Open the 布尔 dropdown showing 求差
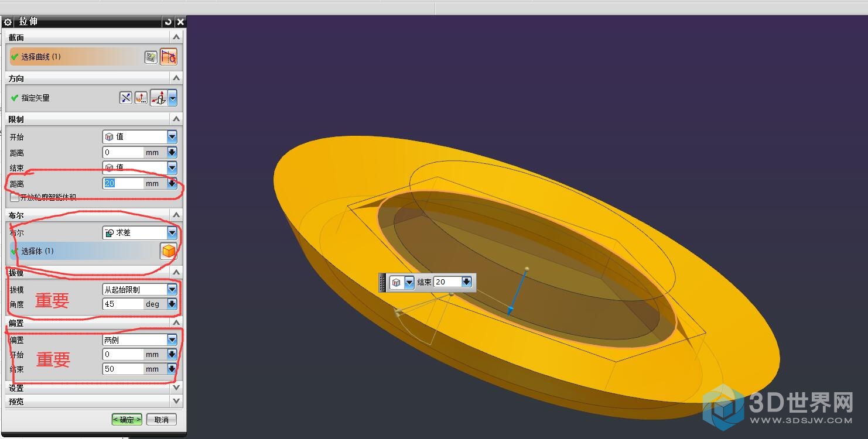Viewport: 868px width, 439px height. click(140, 232)
